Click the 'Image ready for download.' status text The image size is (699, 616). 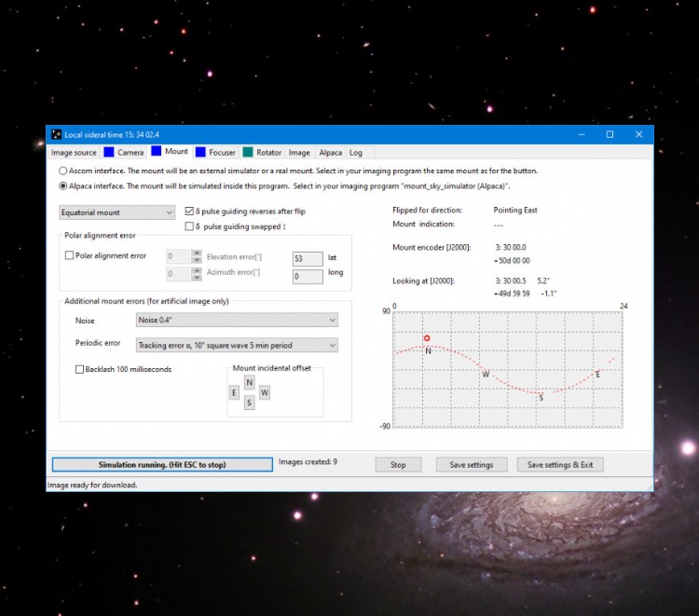coord(92,485)
